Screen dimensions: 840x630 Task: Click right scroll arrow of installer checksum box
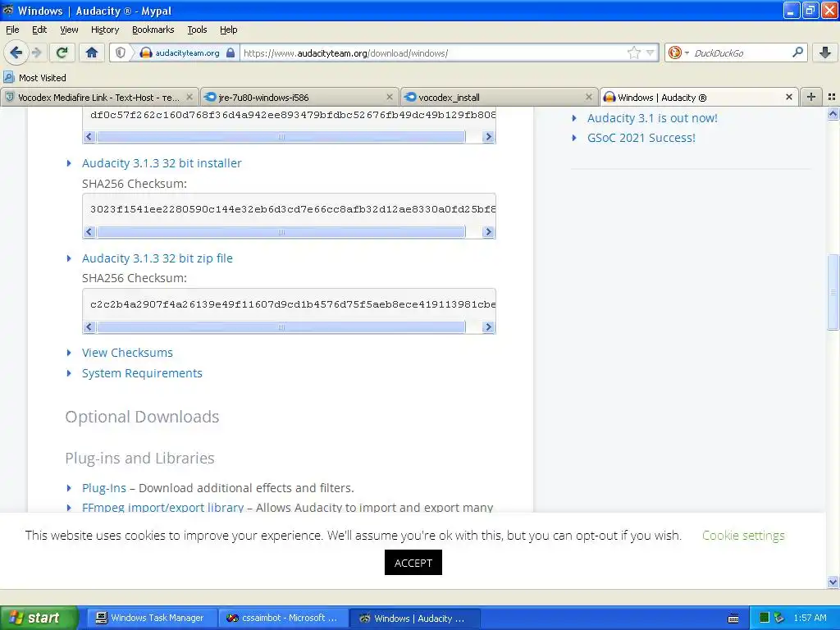coord(487,232)
